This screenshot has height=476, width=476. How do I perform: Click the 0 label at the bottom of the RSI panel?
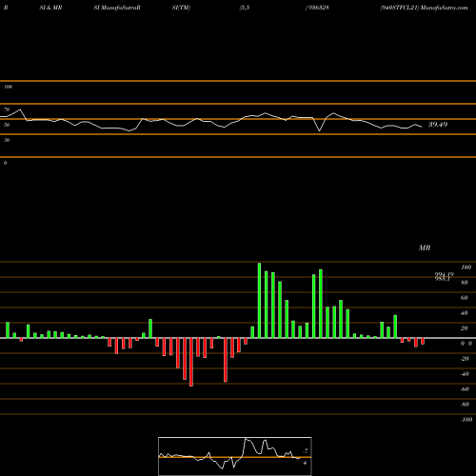[x=5, y=163]
